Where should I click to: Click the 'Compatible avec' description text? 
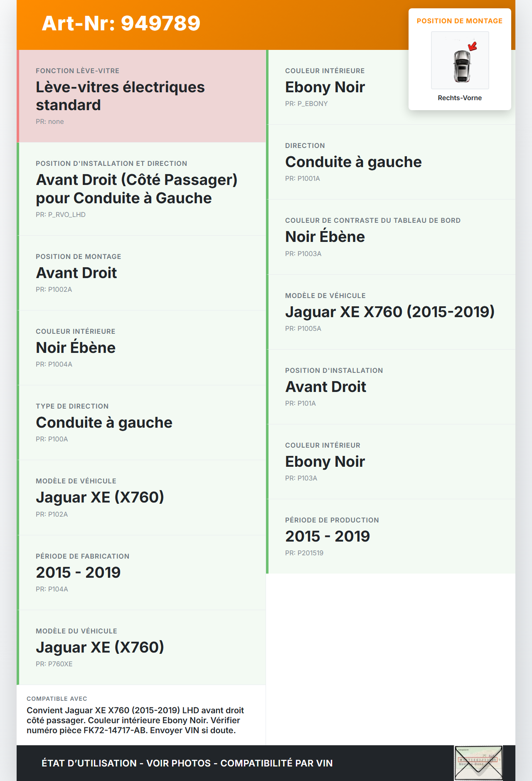click(x=135, y=720)
